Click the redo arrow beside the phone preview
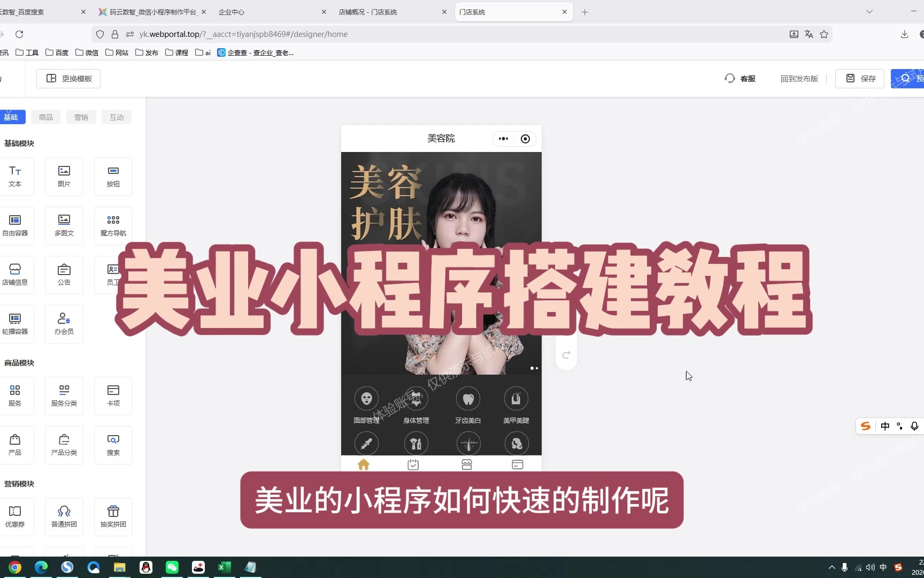The image size is (924, 578). [566, 355]
